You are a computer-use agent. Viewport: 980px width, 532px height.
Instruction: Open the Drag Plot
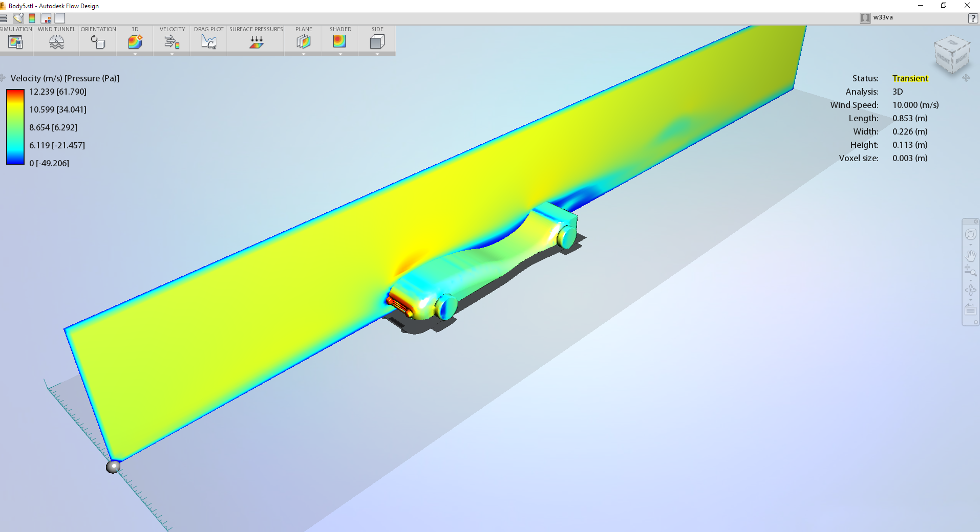208,42
